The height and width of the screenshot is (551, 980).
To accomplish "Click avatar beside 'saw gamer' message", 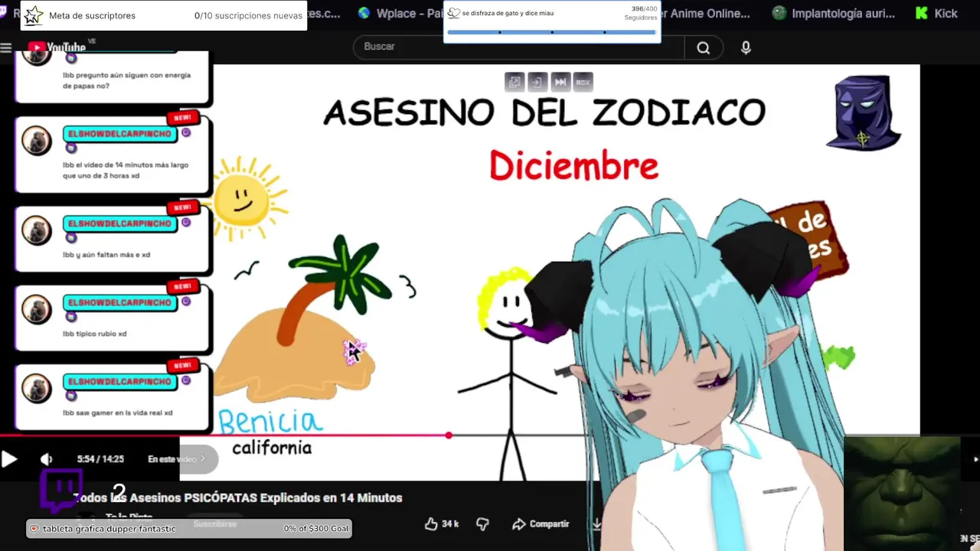I will pyautogui.click(x=37, y=388).
